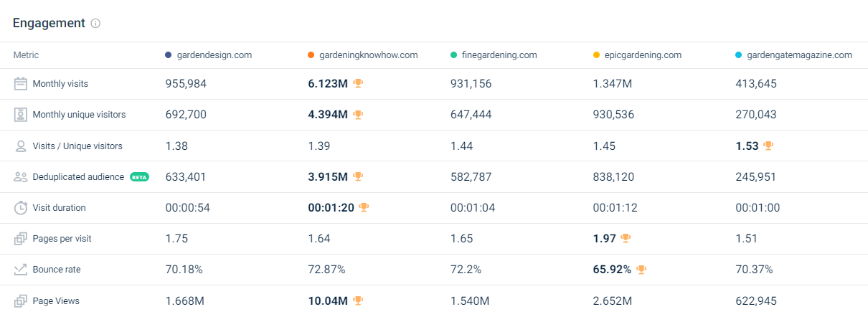
Task: Click the Bounce rate chart icon
Action: coord(21,270)
